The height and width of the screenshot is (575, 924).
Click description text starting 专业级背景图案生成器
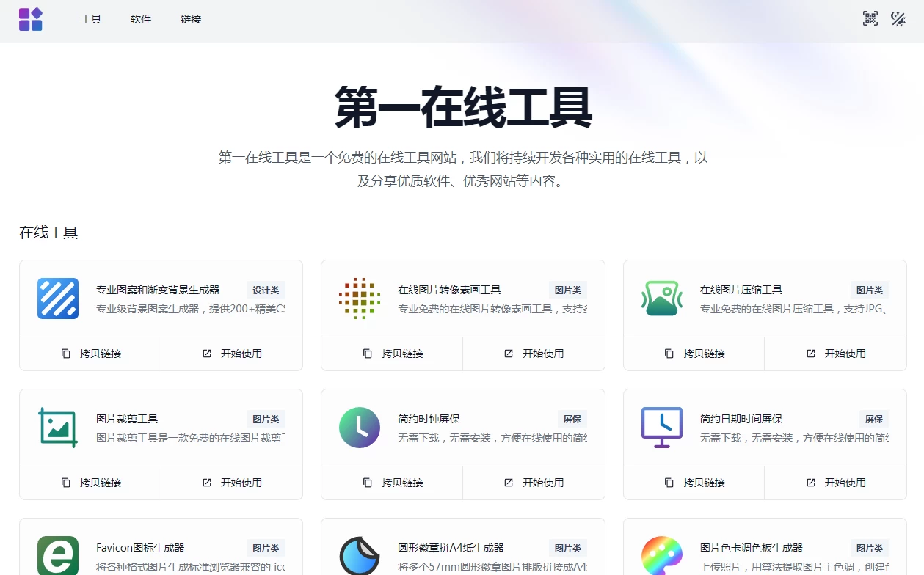(191, 309)
